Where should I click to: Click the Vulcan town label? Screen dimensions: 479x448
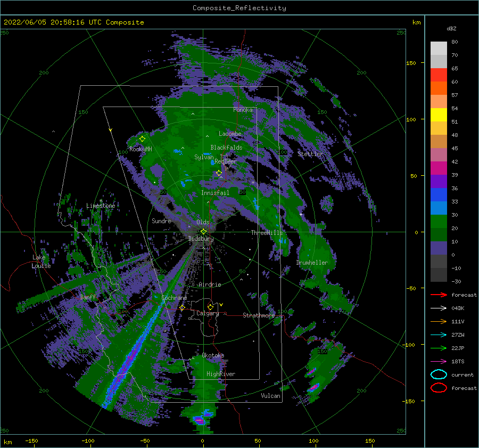point(270,396)
